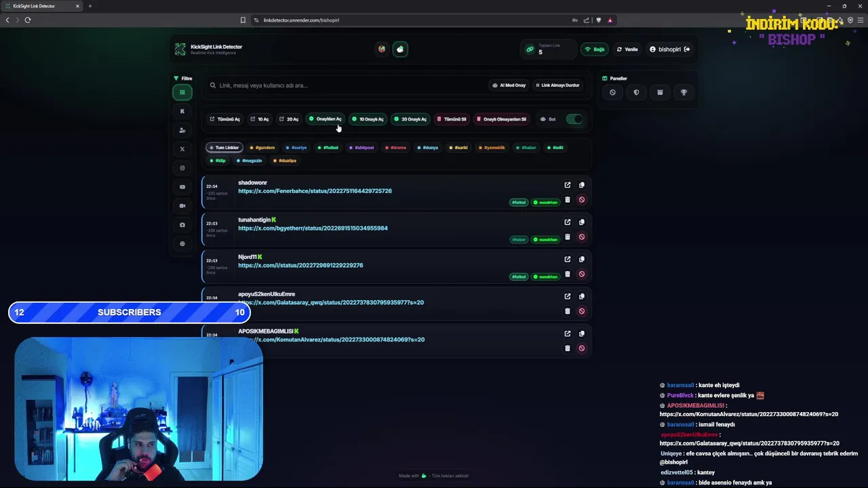Image resolution: width=868 pixels, height=488 pixels.
Task: Filter by globe web links icon
Action: point(182,244)
